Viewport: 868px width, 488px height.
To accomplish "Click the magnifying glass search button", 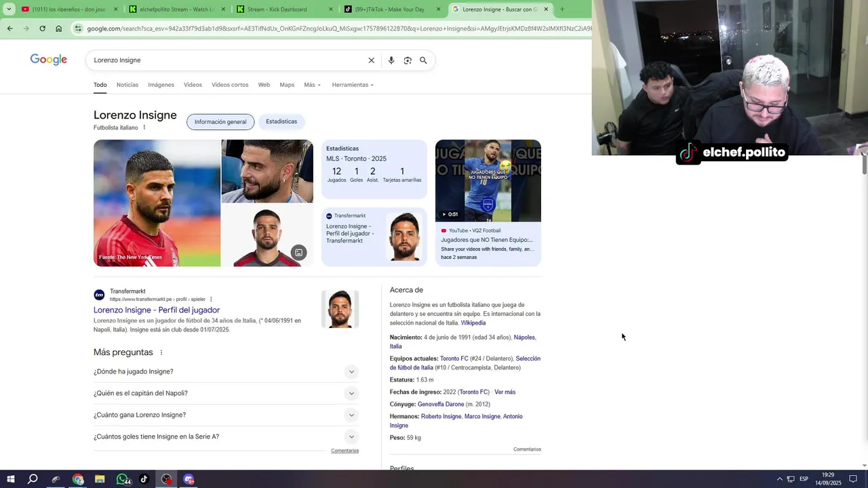I will [423, 60].
